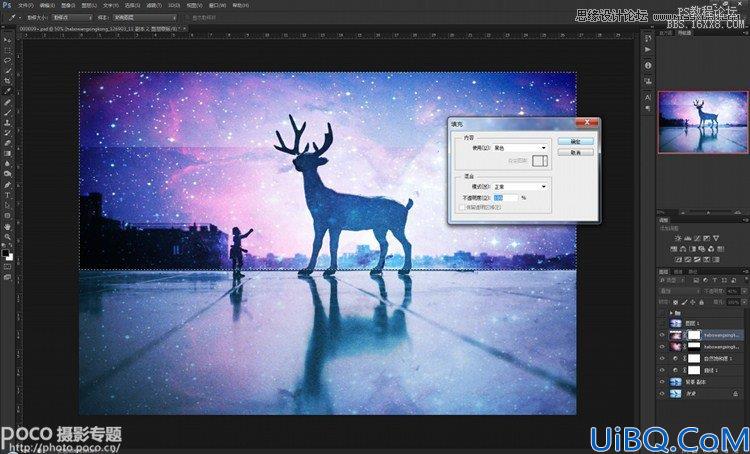Image resolution: width=750 pixels, height=454 pixels.
Task: Click the background color swatch in toolbox
Action: pyautogui.click(x=11, y=258)
